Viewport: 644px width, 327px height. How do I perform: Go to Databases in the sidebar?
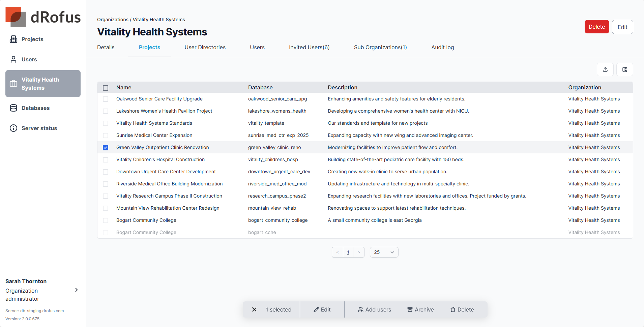pyautogui.click(x=35, y=108)
